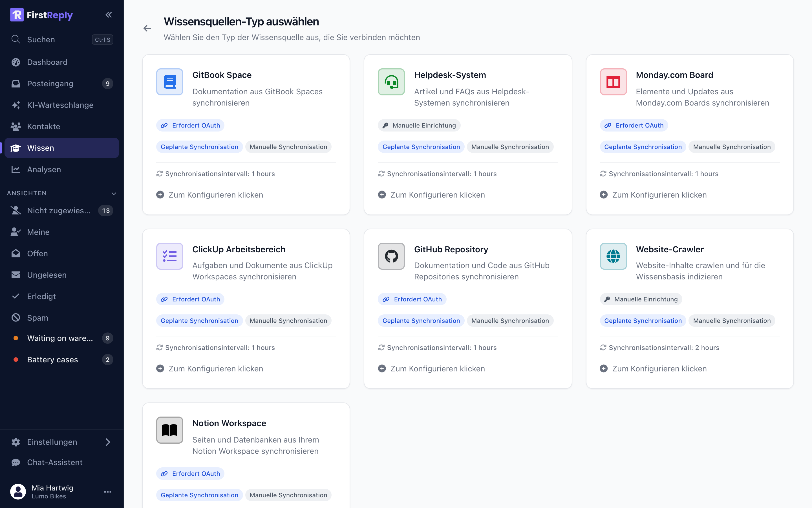Click 'Geplante Synchronisation' tag on ClickUp Arbeitsbereich

199,321
